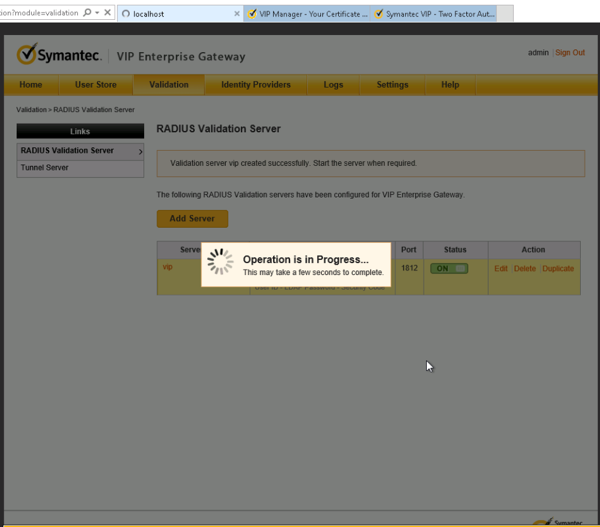
Task: Open the Help menu
Action: click(450, 85)
